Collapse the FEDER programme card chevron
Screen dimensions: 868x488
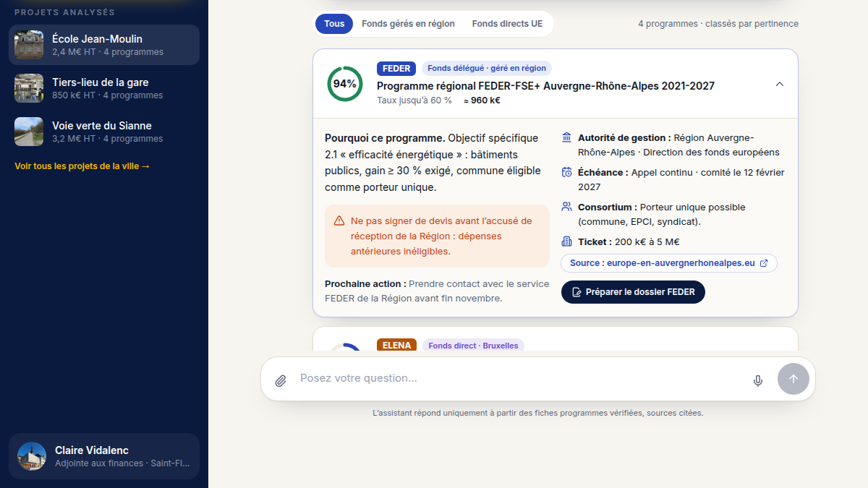click(x=779, y=84)
